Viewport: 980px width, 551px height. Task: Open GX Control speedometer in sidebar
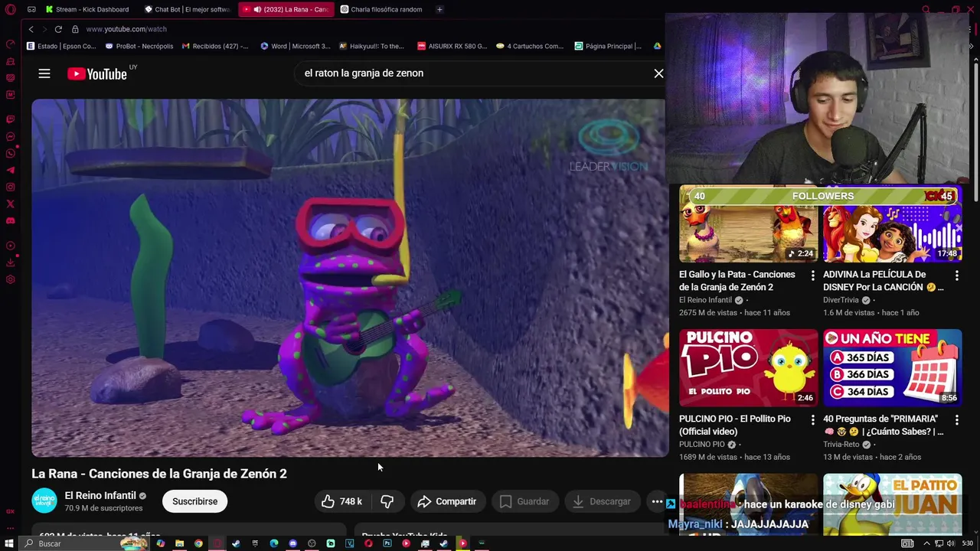10,44
